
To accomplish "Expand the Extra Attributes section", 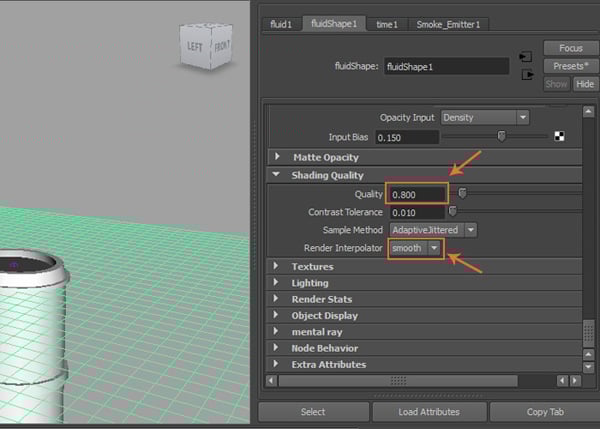I will [x=276, y=364].
